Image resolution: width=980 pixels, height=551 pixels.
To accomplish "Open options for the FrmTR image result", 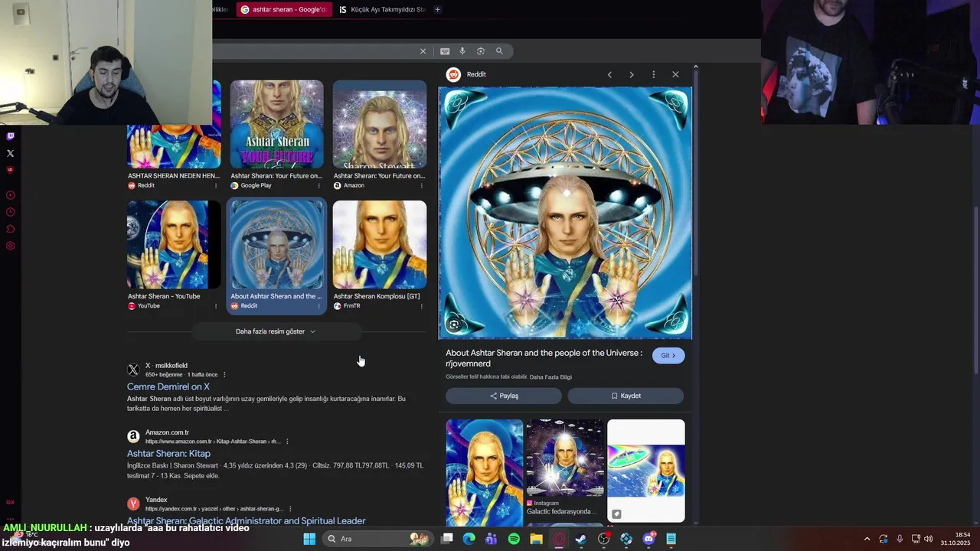I will [422, 306].
